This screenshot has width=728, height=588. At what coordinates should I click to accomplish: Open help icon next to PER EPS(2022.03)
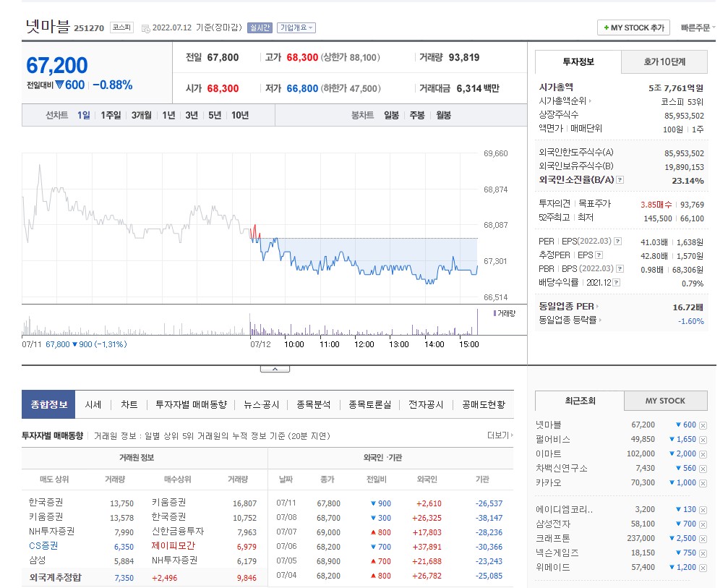pyautogui.click(x=618, y=241)
